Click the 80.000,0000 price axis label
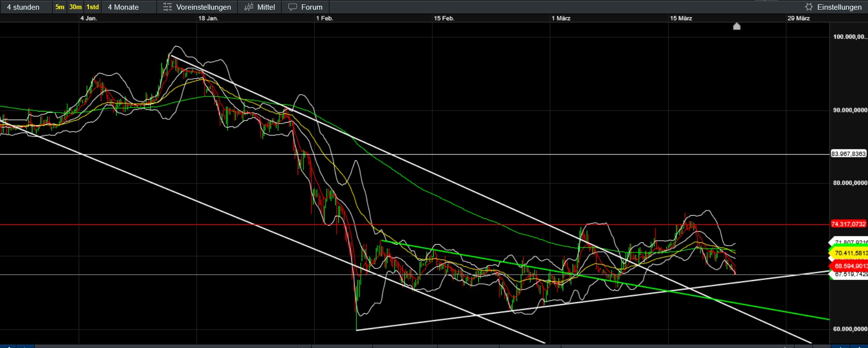 [x=850, y=183]
